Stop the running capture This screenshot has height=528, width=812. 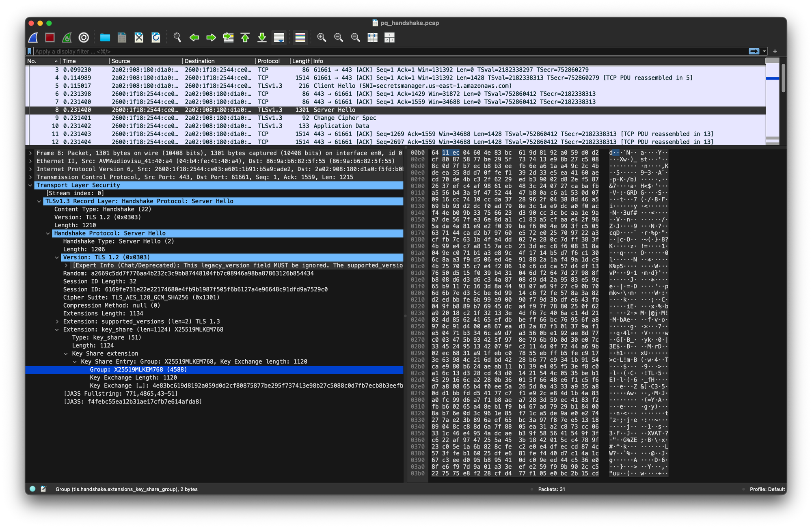49,37
